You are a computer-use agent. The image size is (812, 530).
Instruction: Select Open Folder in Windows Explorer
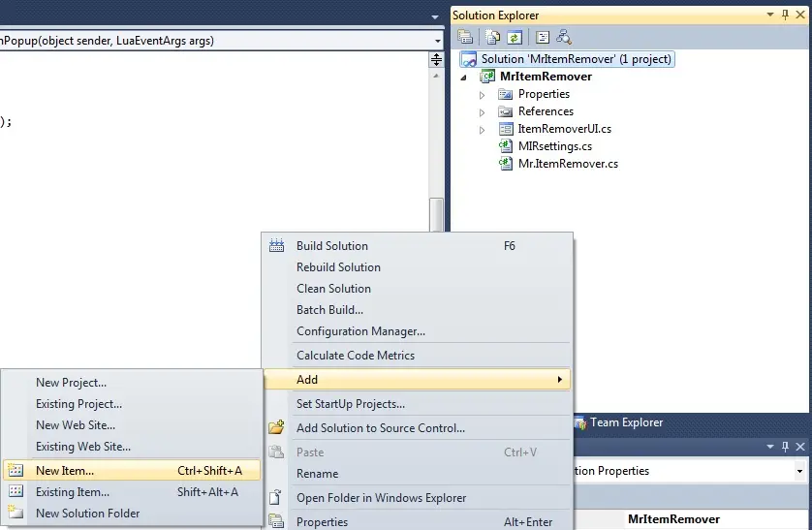[418, 498]
